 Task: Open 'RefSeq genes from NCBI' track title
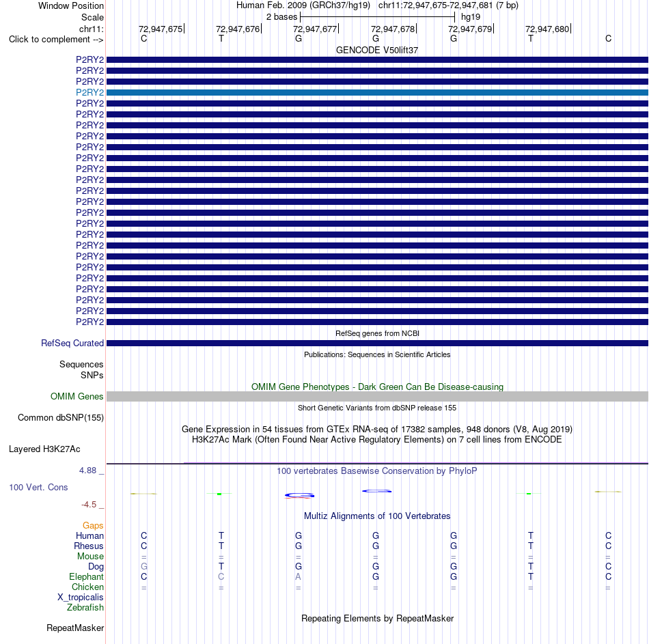pos(377,333)
